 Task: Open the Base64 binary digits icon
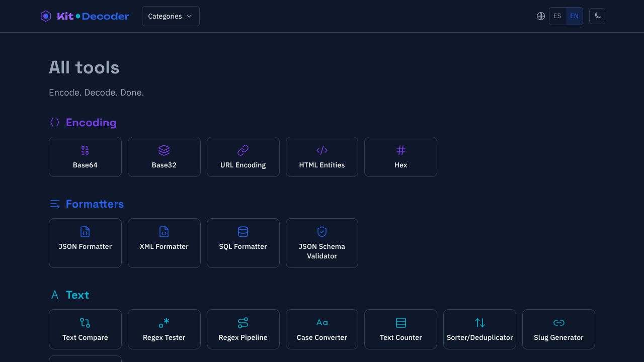click(x=85, y=150)
